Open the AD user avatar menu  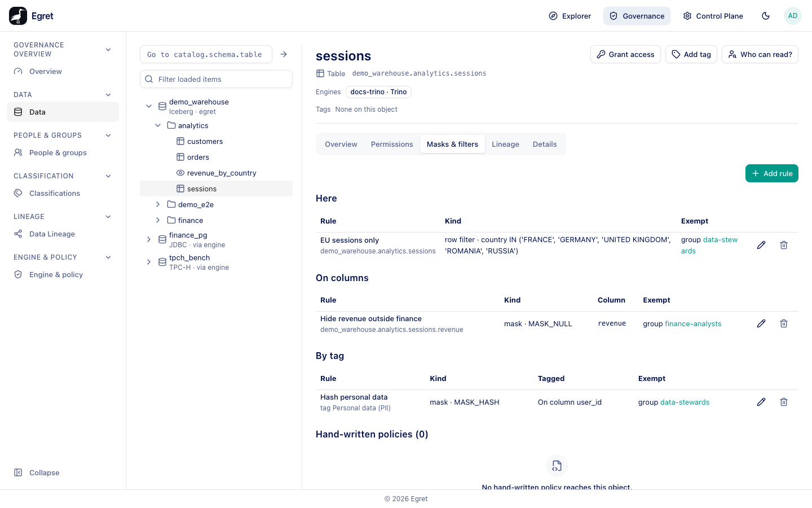pos(793,16)
